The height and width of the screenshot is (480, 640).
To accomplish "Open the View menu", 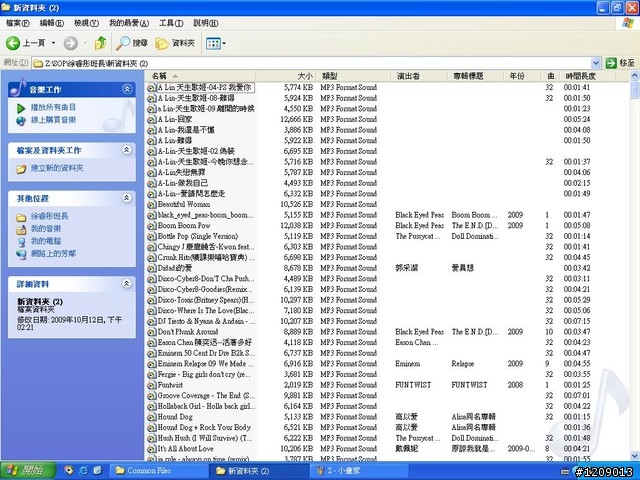I will [86, 23].
